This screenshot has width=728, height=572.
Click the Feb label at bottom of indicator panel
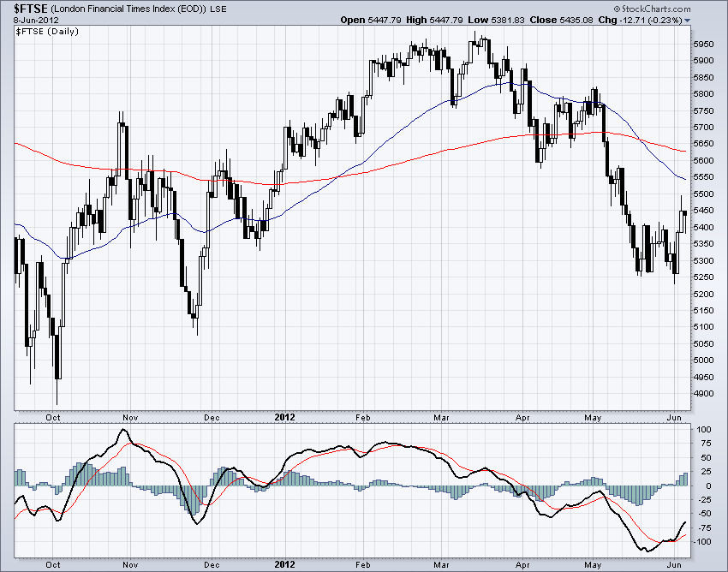click(363, 564)
